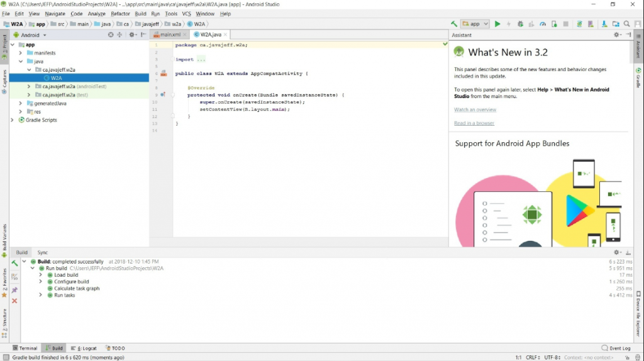
Task: Collapse the java folder
Action: coord(21,61)
